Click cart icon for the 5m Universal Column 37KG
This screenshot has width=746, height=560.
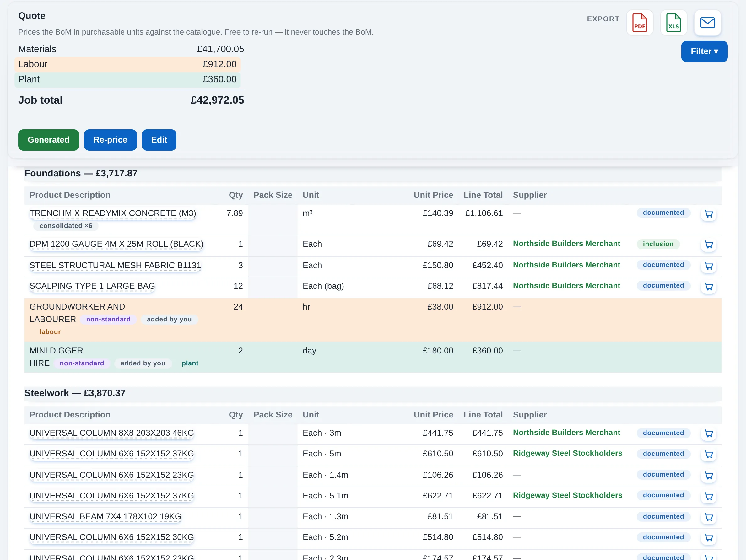[x=709, y=454]
